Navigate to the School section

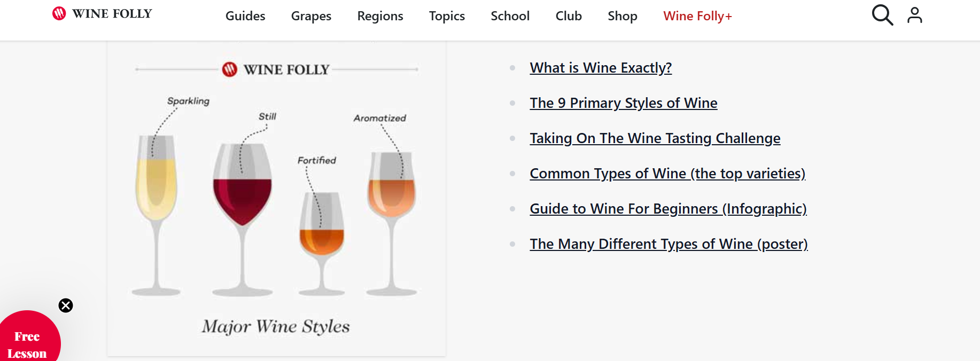510,16
